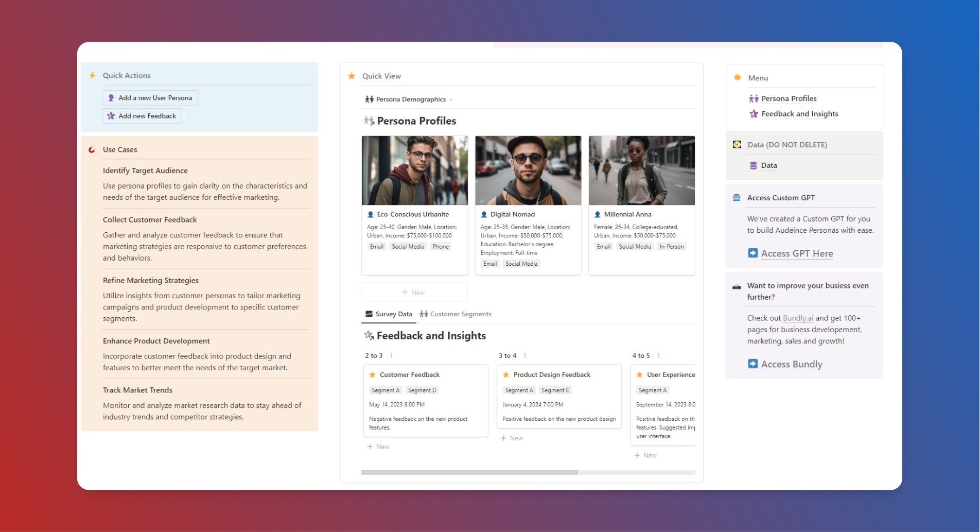Click the lightning bolt Quick Actions icon
The image size is (980, 532).
tap(92, 75)
